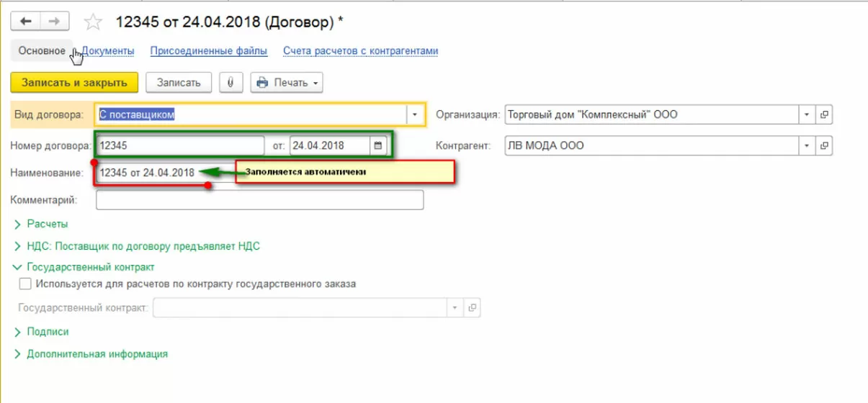
Task: Click the Контрагент field ЛВ МОДА ООО
Action: (651, 145)
